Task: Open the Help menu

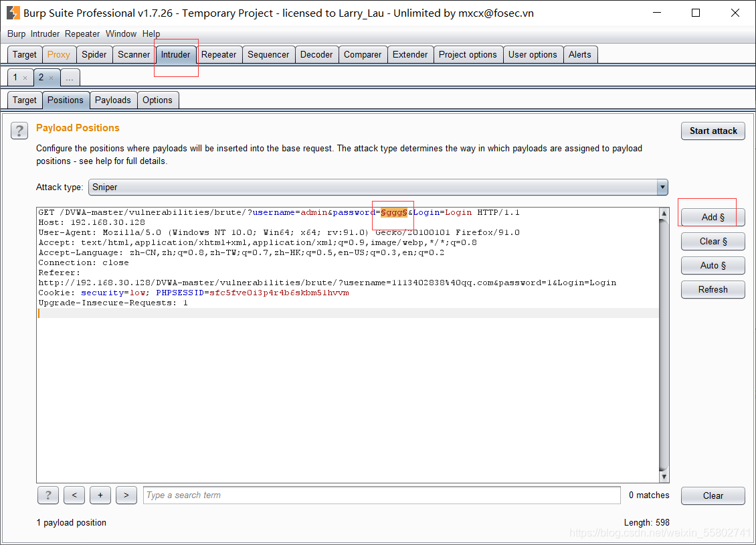Action: (151, 33)
